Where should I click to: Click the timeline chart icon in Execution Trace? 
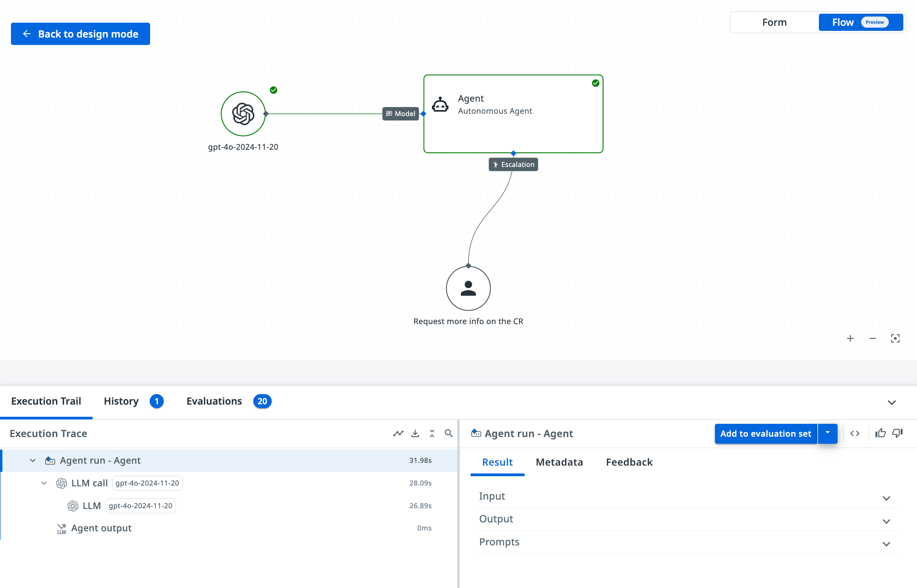click(398, 433)
